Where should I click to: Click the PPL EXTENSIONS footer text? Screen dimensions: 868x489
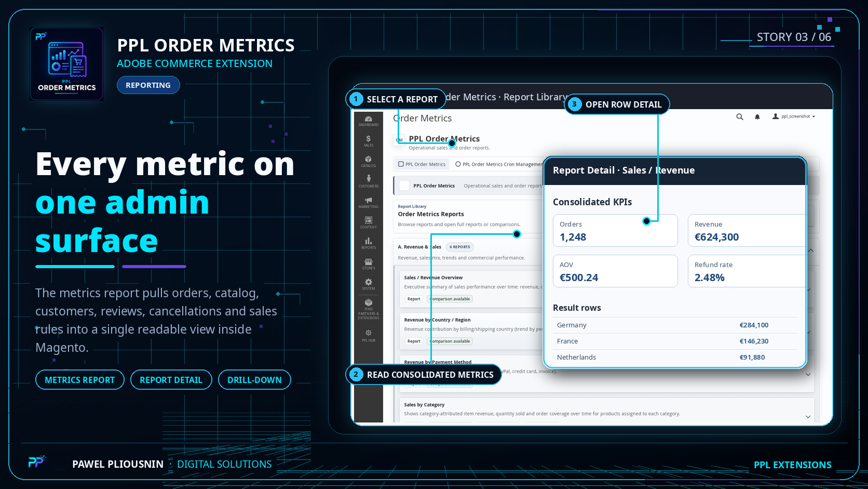[x=792, y=465]
